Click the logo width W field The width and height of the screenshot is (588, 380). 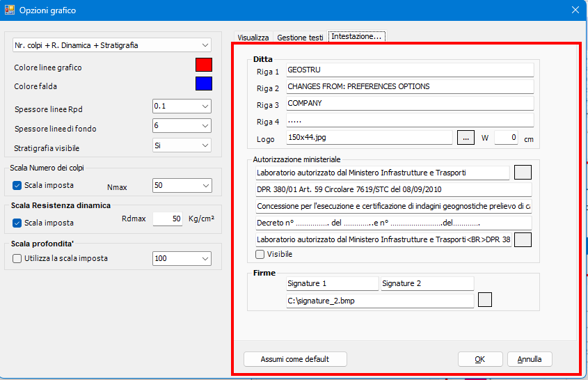tap(507, 137)
